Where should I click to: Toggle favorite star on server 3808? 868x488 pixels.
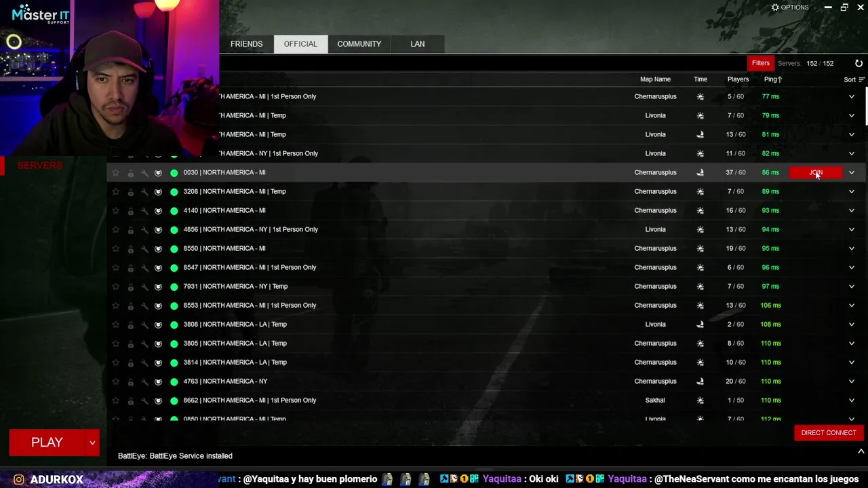(116, 325)
